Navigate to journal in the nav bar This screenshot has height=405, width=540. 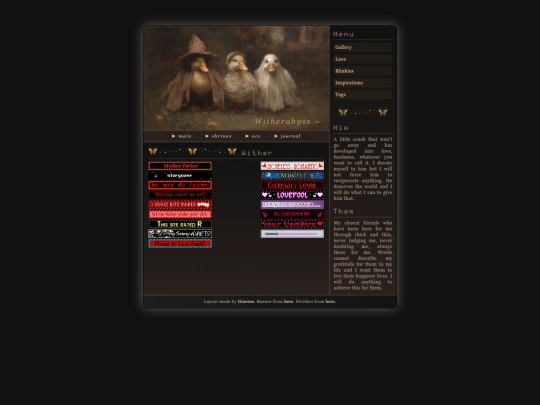(287, 136)
